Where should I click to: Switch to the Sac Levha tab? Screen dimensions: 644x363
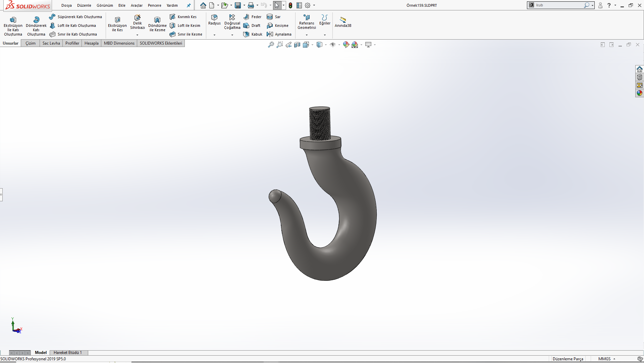(x=51, y=43)
